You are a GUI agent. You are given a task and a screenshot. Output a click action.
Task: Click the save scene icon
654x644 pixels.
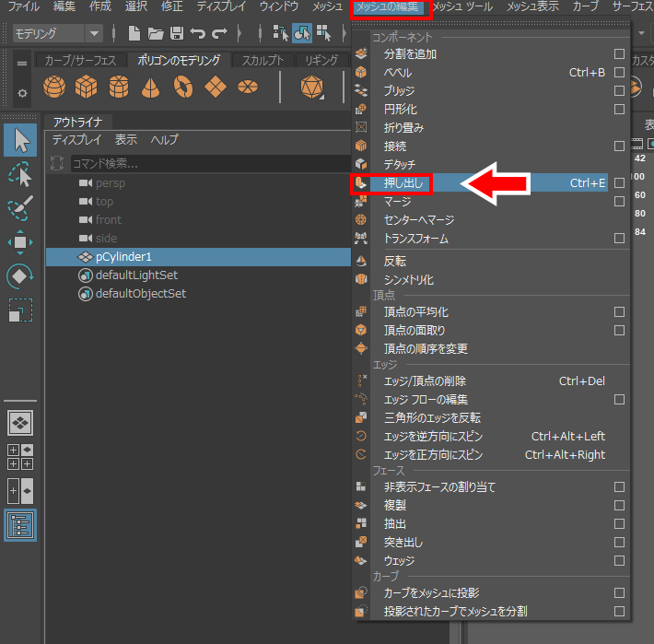(176, 34)
